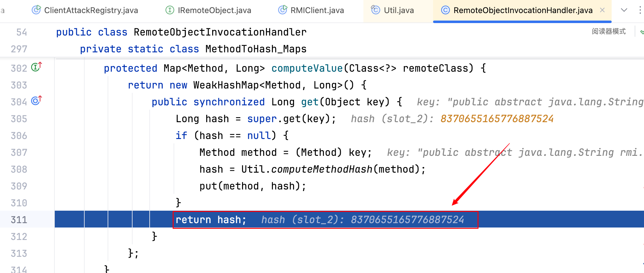The width and height of the screenshot is (644, 273).
Task: Click the RemoteObjectInvocationHandler.java tab icon
Action: click(445, 10)
